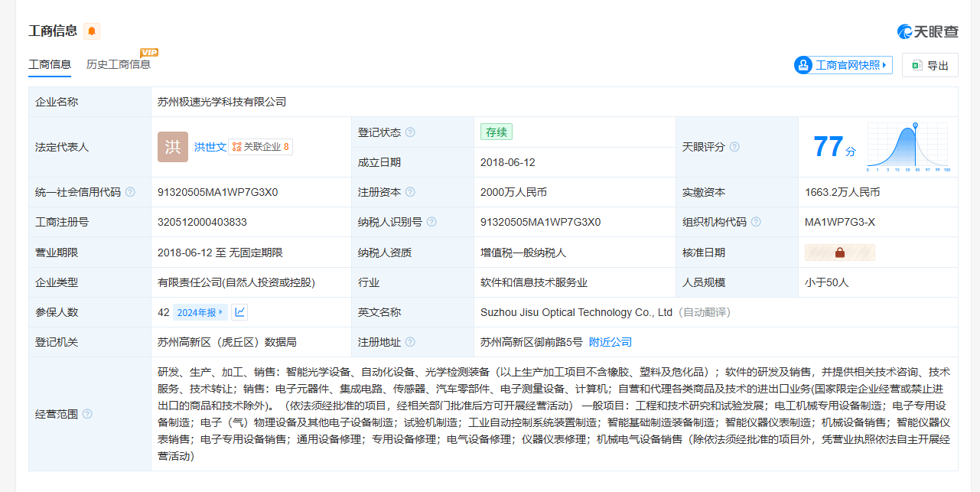Screen dimensions: 980x492
Task: Click the help icon beside 注册地址
Action: [x=410, y=342]
